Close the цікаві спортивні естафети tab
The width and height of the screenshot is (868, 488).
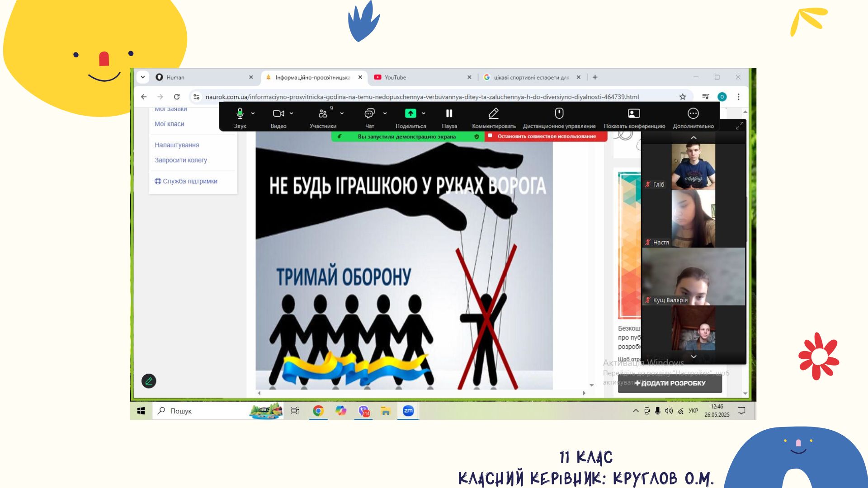tap(578, 77)
